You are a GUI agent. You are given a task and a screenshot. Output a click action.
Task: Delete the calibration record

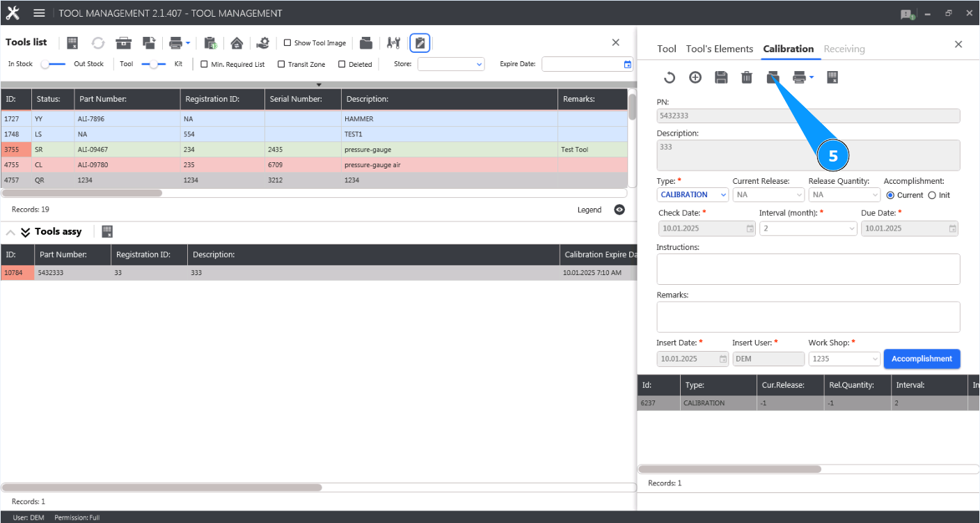tap(747, 77)
